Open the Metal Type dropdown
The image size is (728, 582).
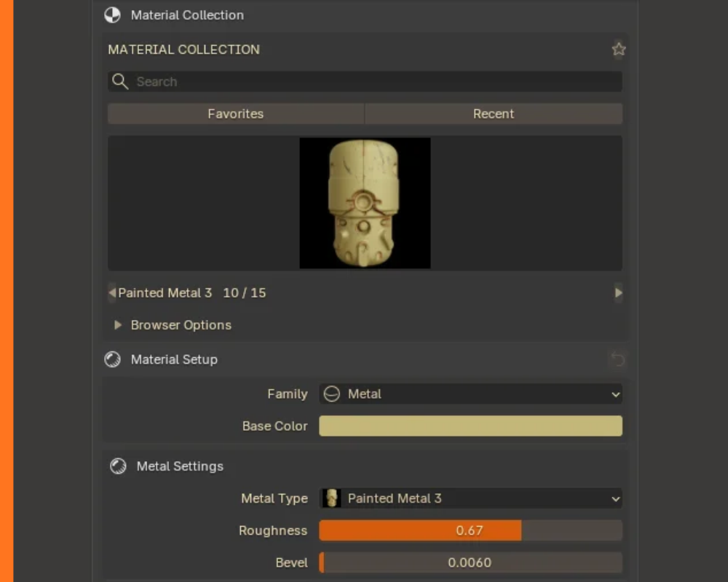[471, 498]
